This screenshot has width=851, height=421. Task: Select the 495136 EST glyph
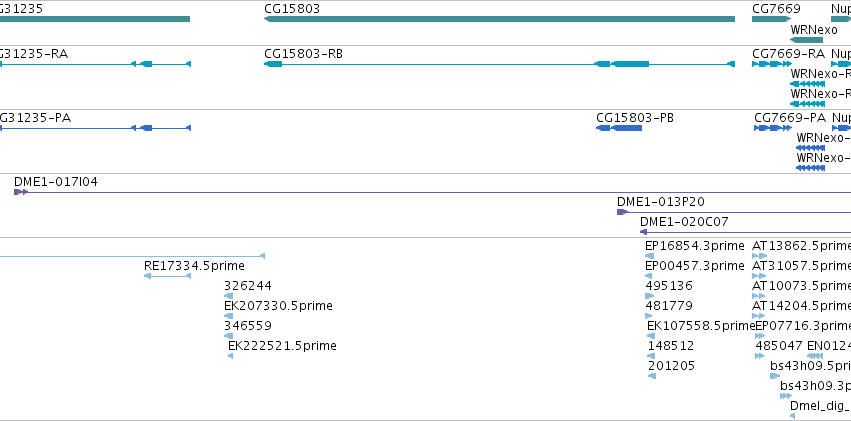click(650, 296)
